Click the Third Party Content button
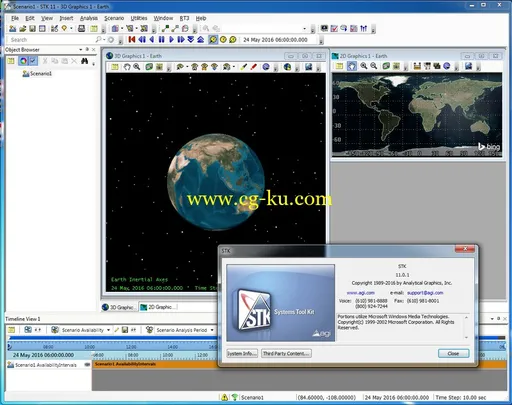Viewport: 512px width, 405px height. click(286, 353)
